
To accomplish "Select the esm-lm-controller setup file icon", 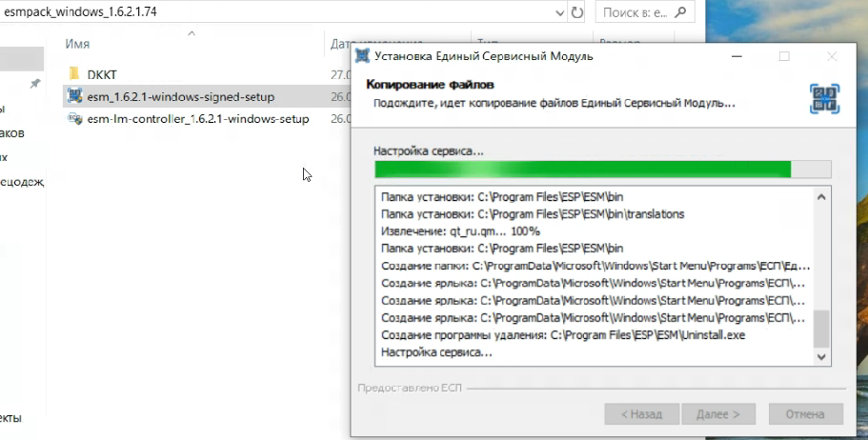I will click(x=74, y=118).
